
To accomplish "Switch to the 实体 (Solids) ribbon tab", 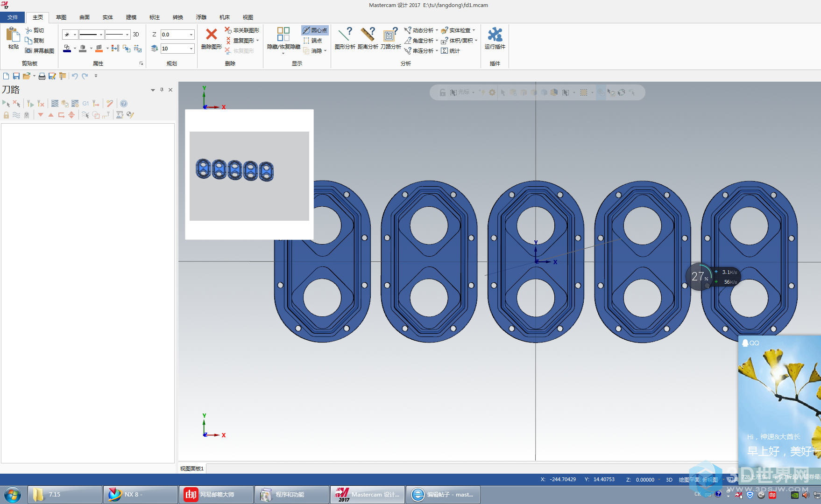I will (x=108, y=17).
